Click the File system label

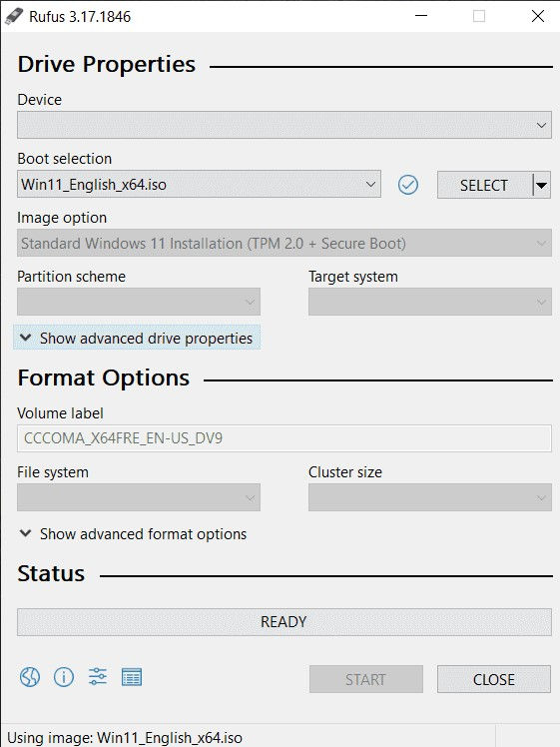click(x=53, y=472)
